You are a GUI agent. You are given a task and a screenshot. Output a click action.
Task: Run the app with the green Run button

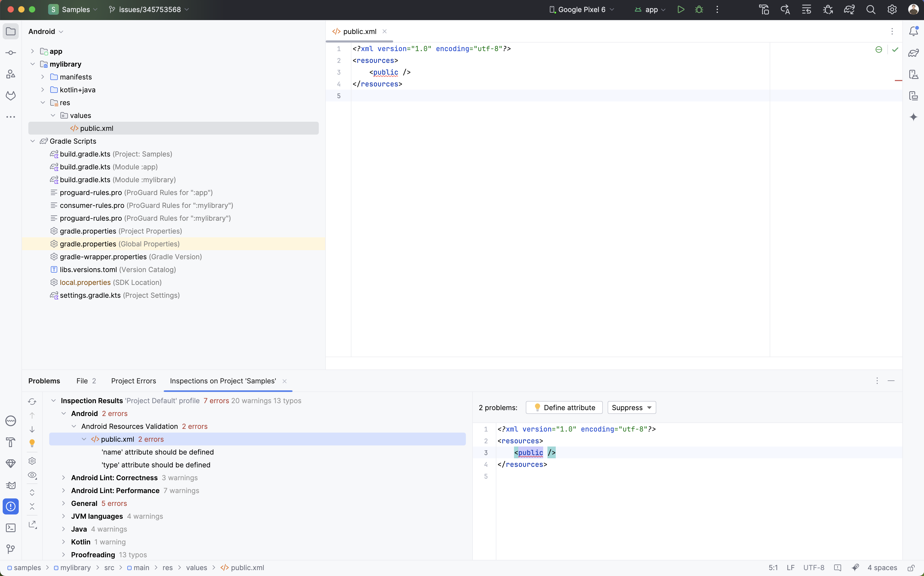(681, 10)
